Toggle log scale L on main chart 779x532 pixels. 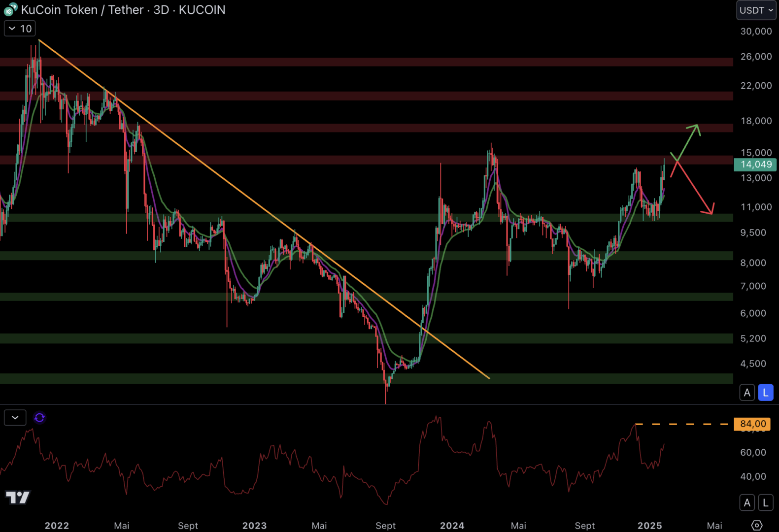coord(765,393)
